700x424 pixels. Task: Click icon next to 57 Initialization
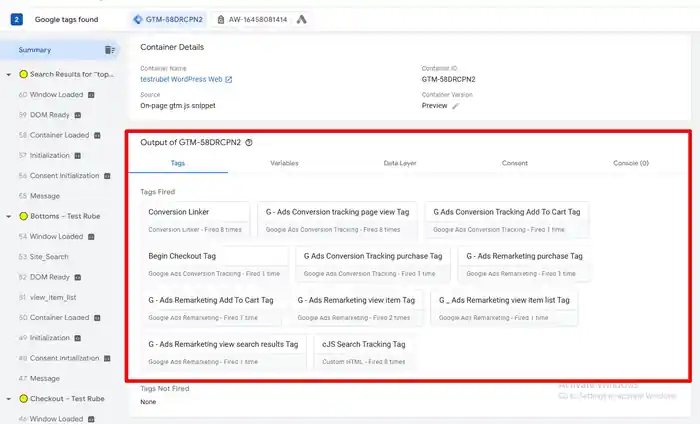[78, 156]
